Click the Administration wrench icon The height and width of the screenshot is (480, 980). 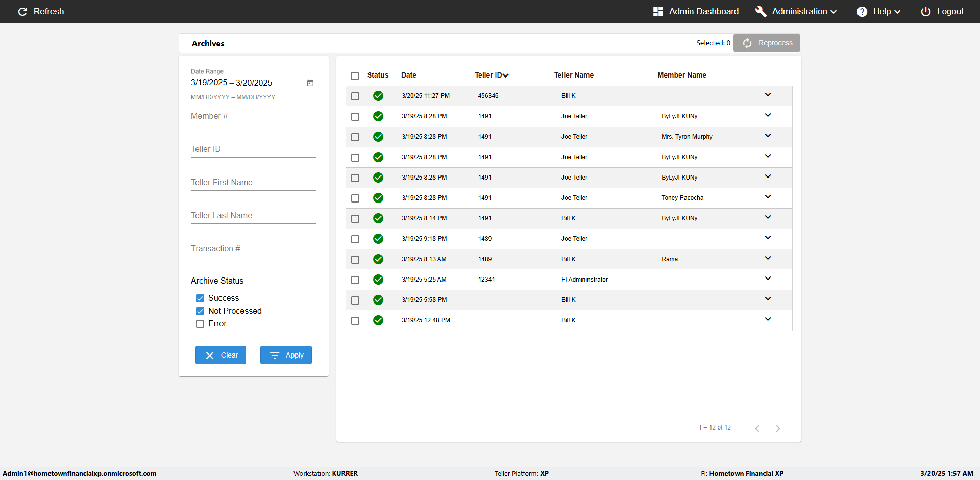(x=761, y=12)
